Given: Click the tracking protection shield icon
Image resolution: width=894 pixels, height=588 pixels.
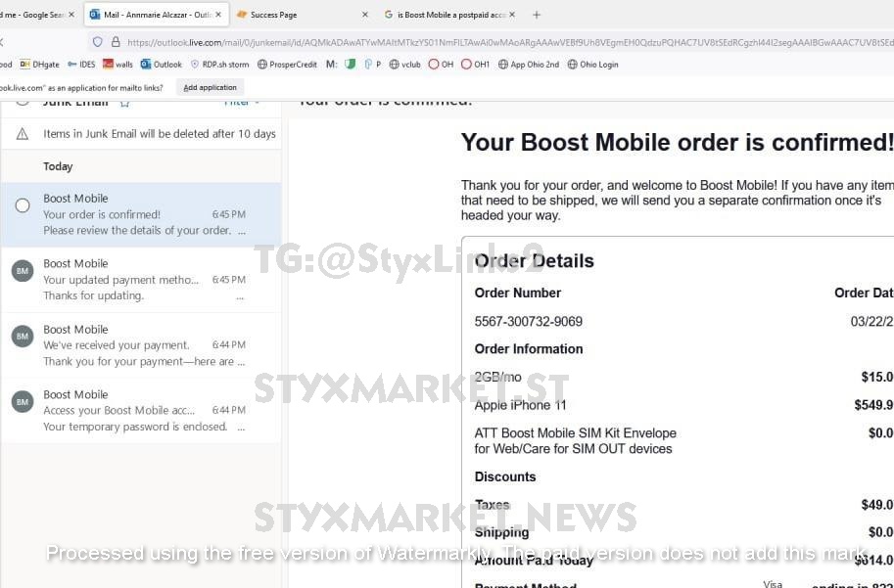Looking at the screenshot, I should 98,42.
